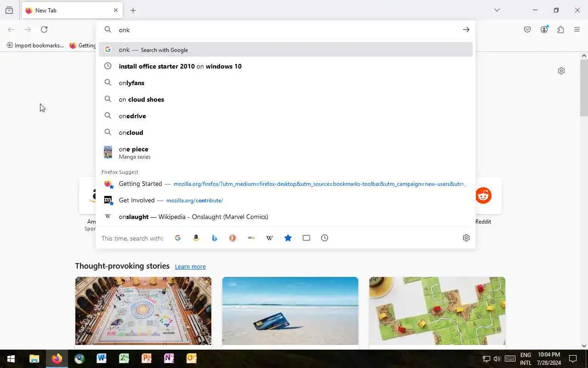The image size is (588, 368).
Task: Select 'on cloud shoes' suggestion
Action: click(286, 99)
